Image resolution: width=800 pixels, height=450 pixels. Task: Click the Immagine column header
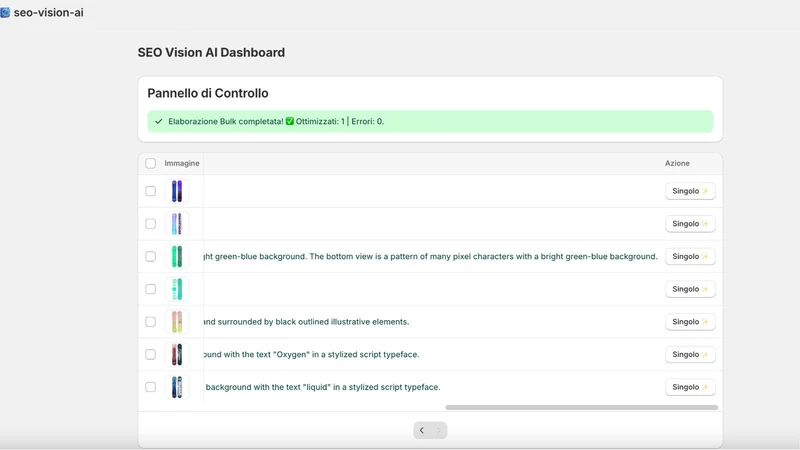pos(182,163)
